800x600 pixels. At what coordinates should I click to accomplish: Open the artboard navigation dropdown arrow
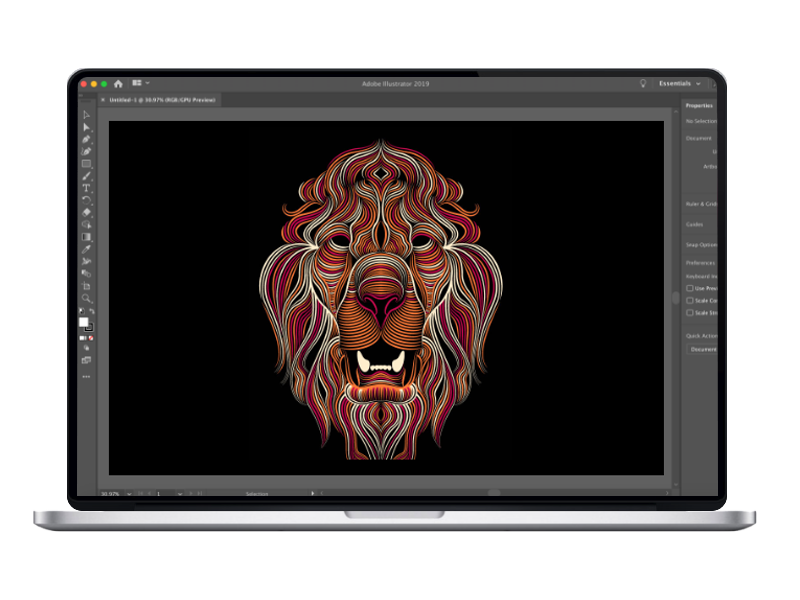180,493
